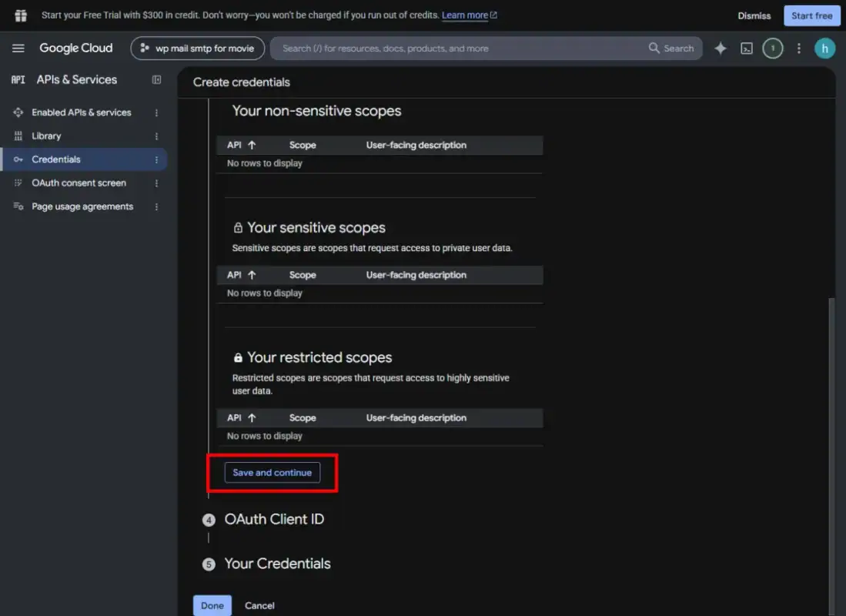
Task: Click User-facing description header in sensitive table
Action: click(x=416, y=275)
